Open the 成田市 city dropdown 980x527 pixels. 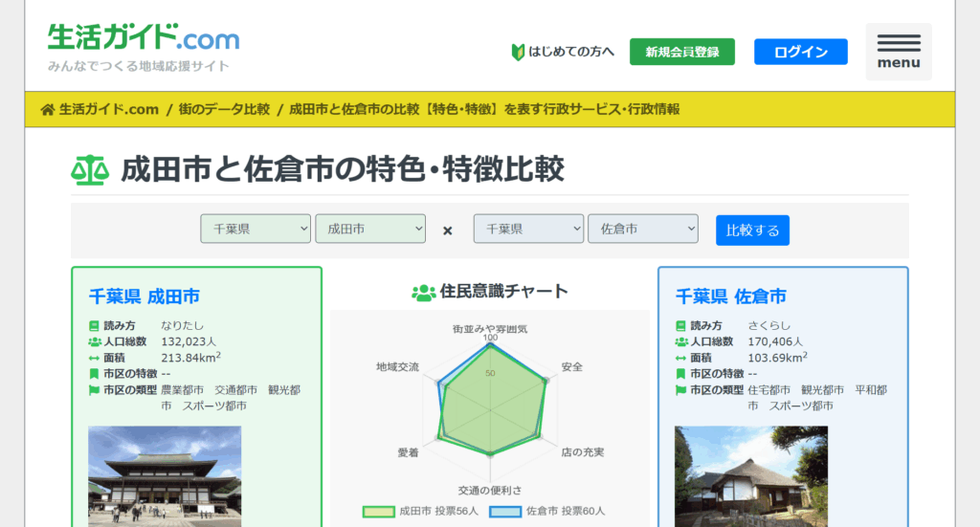pyautogui.click(x=370, y=229)
